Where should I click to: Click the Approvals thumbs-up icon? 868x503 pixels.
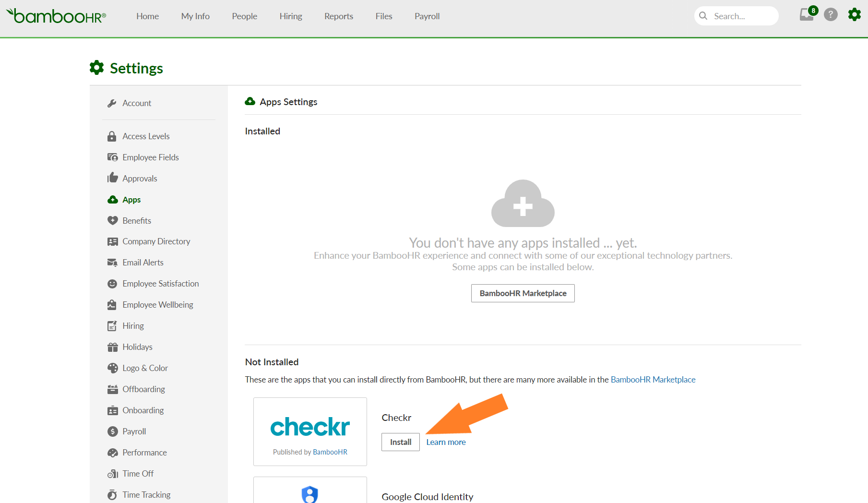(x=112, y=178)
